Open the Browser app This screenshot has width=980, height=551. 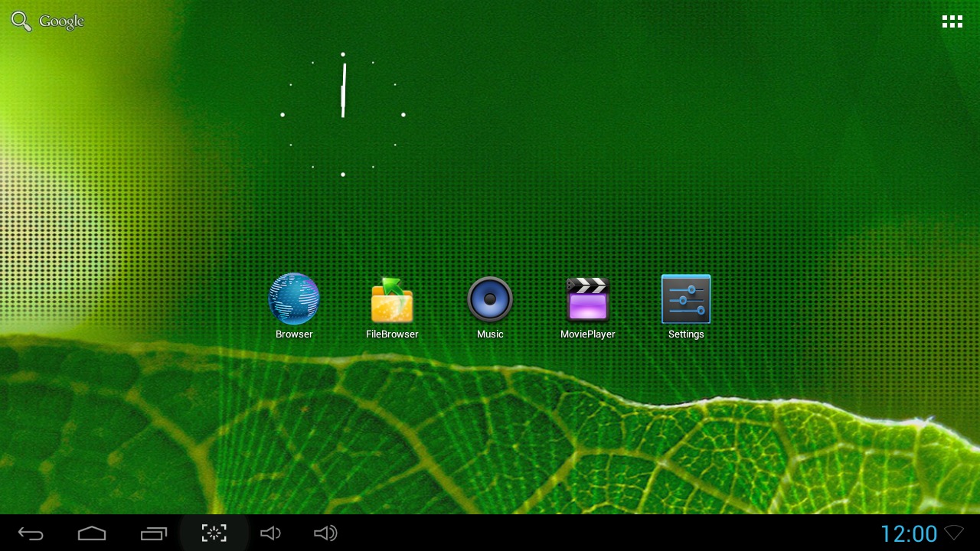tap(294, 306)
